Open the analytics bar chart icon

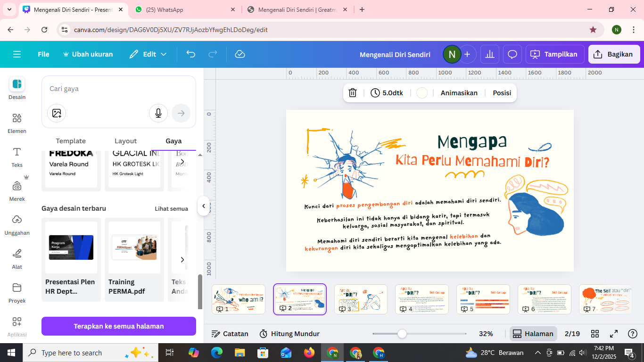(490, 54)
